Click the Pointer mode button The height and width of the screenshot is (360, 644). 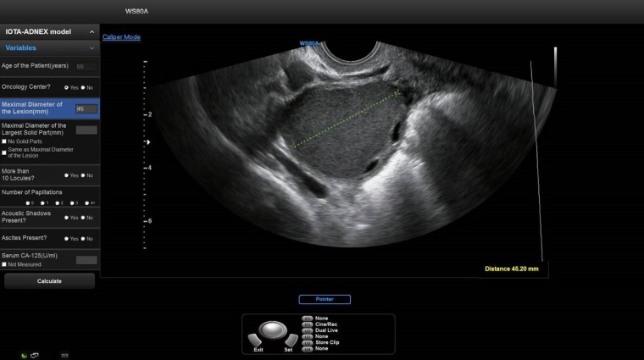click(x=324, y=299)
